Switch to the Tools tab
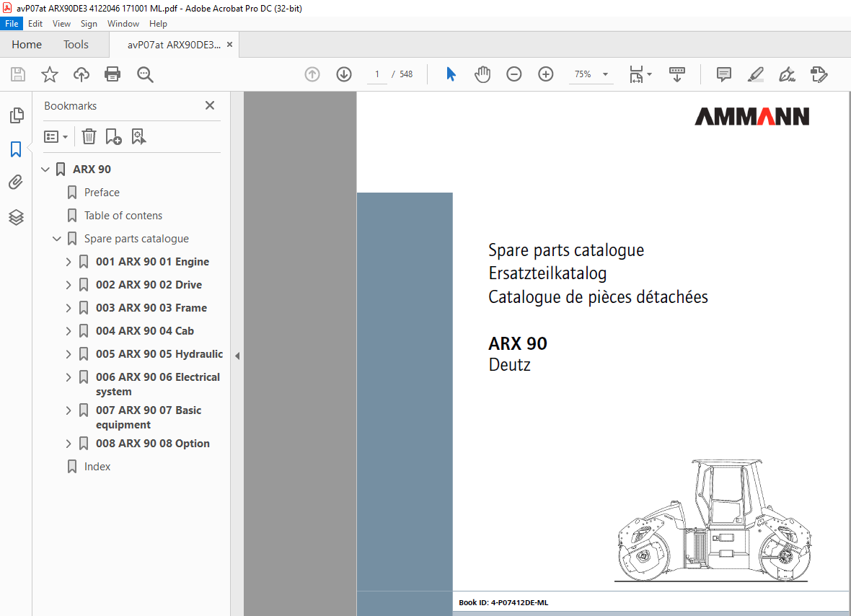 click(76, 45)
